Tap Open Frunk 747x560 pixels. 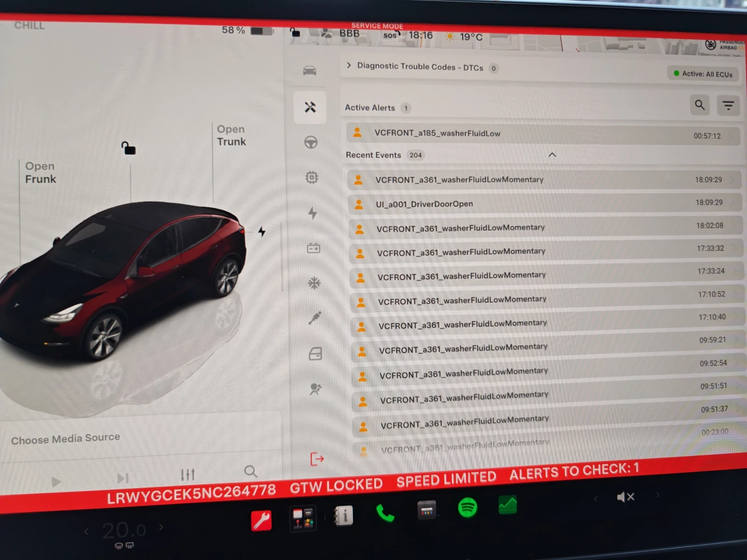tap(41, 173)
